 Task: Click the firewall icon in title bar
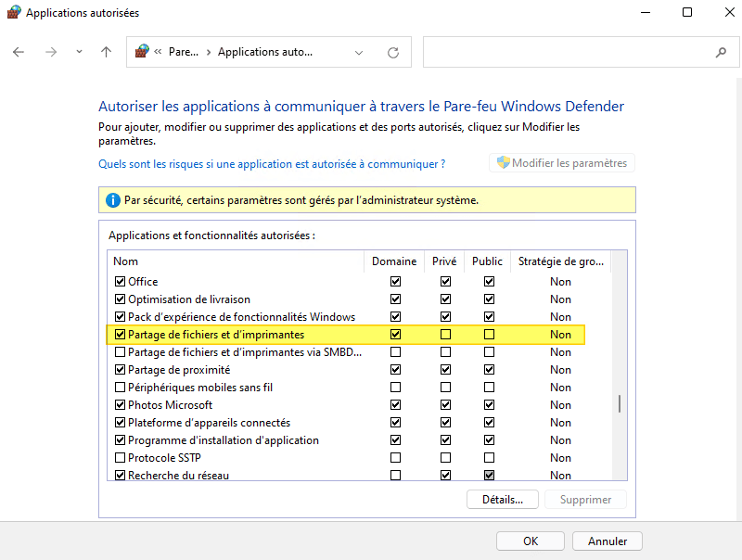pos(14,13)
